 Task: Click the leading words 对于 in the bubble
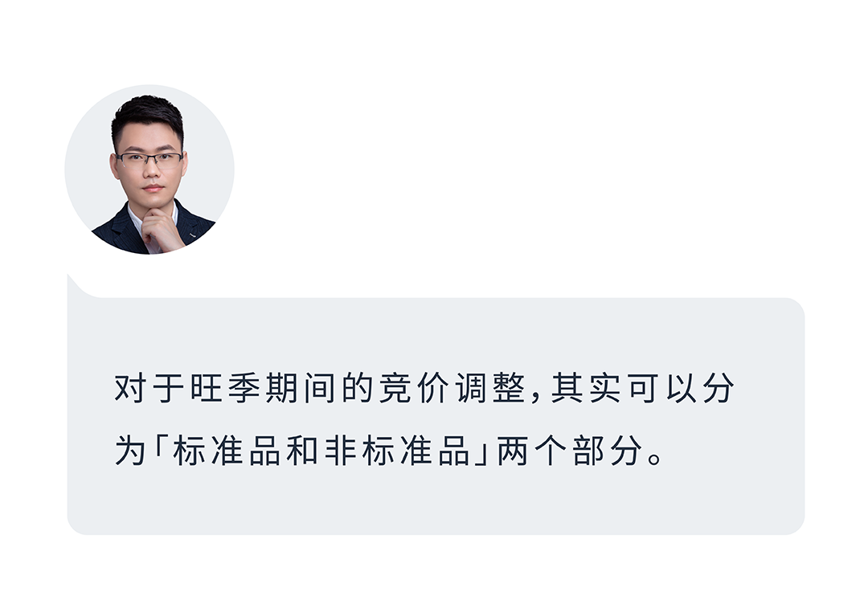pyautogui.click(x=149, y=388)
